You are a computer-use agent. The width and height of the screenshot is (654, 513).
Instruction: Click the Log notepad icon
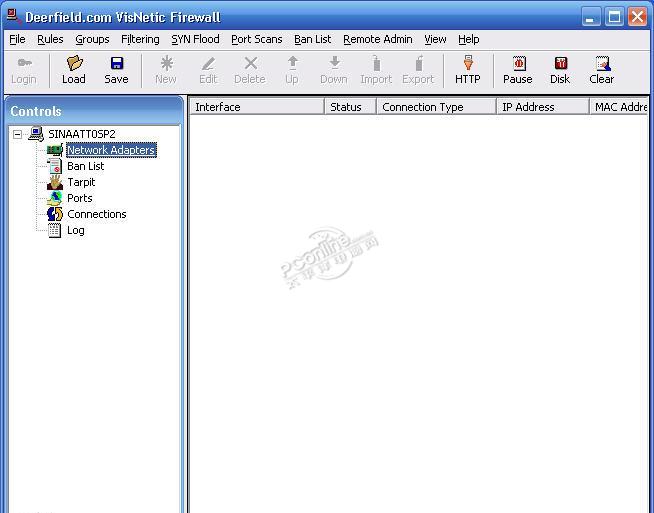55,230
